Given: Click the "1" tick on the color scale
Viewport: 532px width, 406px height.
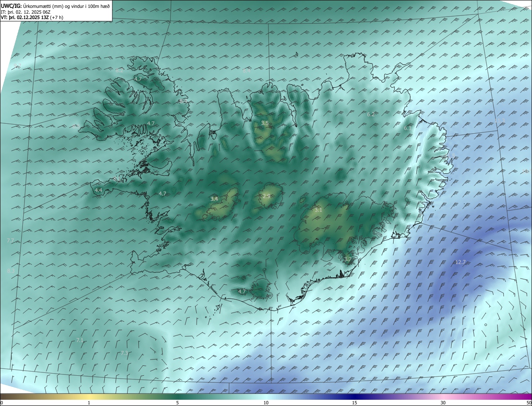Looking at the screenshot, I should (x=89, y=403).
